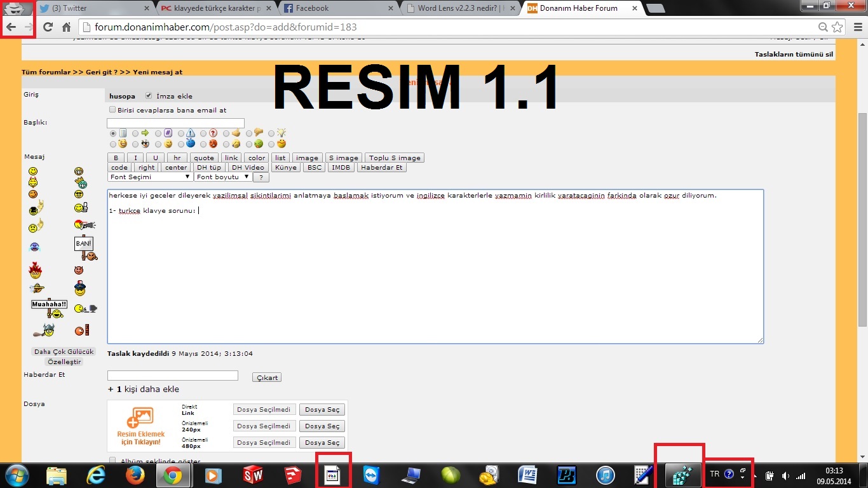Focus the browser address bar
This screenshot has height=488, width=868.
(448, 27)
